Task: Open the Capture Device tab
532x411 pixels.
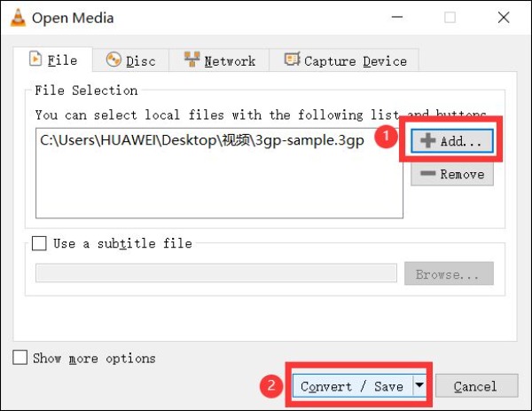Action: (x=345, y=60)
